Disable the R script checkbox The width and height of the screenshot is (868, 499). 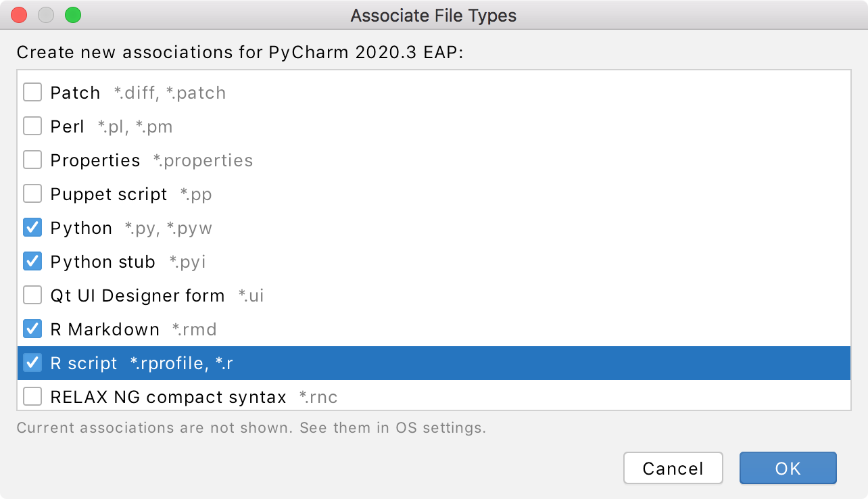point(32,363)
